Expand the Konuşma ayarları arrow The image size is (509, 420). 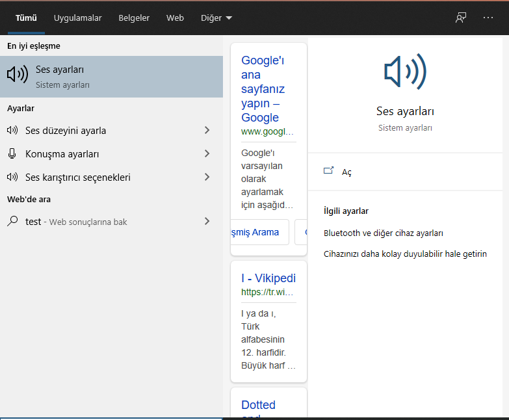(207, 154)
